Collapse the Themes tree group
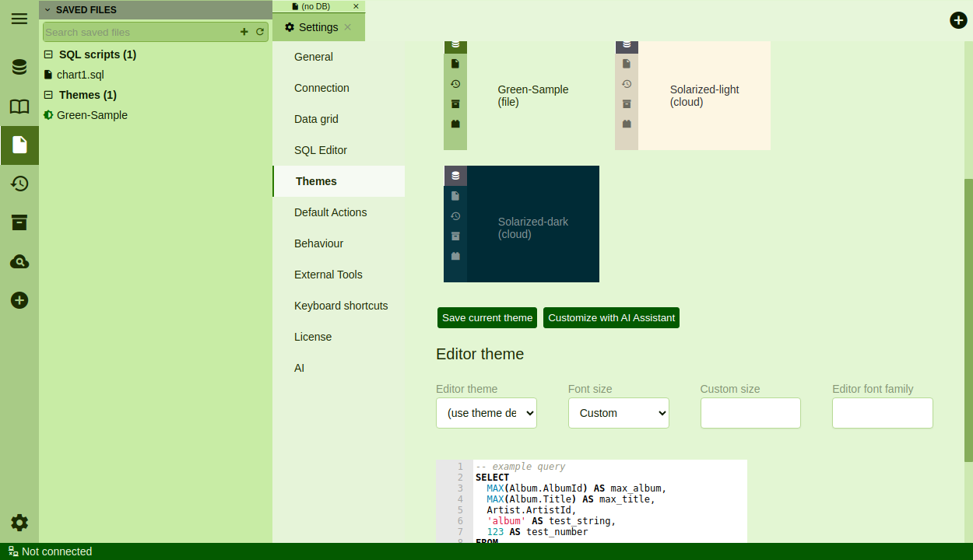 tap(48, 95)
